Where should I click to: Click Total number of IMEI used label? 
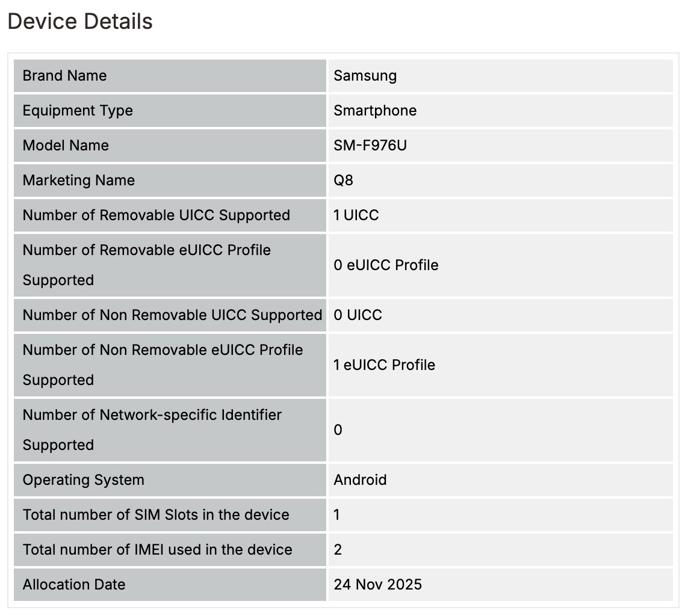(157, 550)
